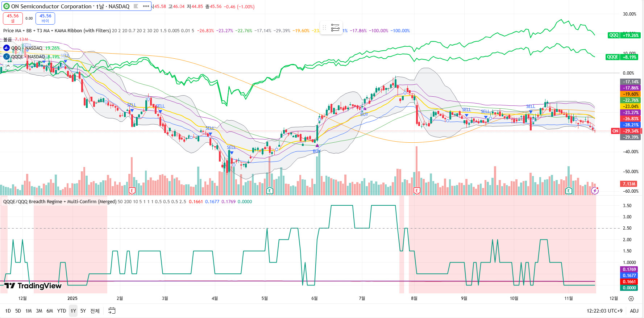
Task: Click the blue 0.1677 scale label
Action: pos(629,276)
